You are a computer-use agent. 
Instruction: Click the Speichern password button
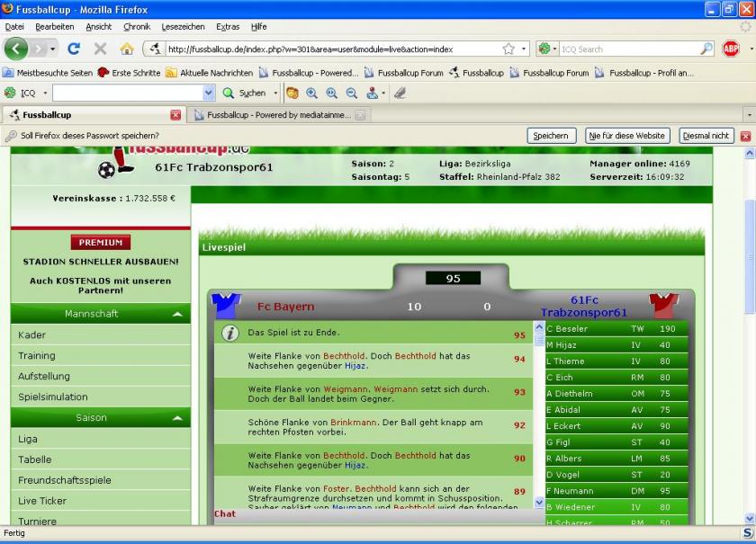pos(550,136)
